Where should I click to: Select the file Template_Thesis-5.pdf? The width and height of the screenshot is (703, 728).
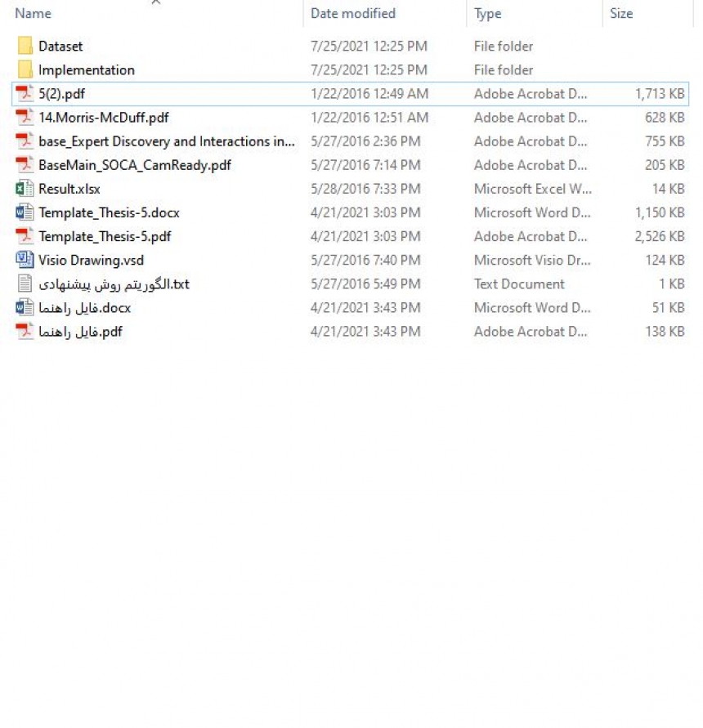(105, 236)
